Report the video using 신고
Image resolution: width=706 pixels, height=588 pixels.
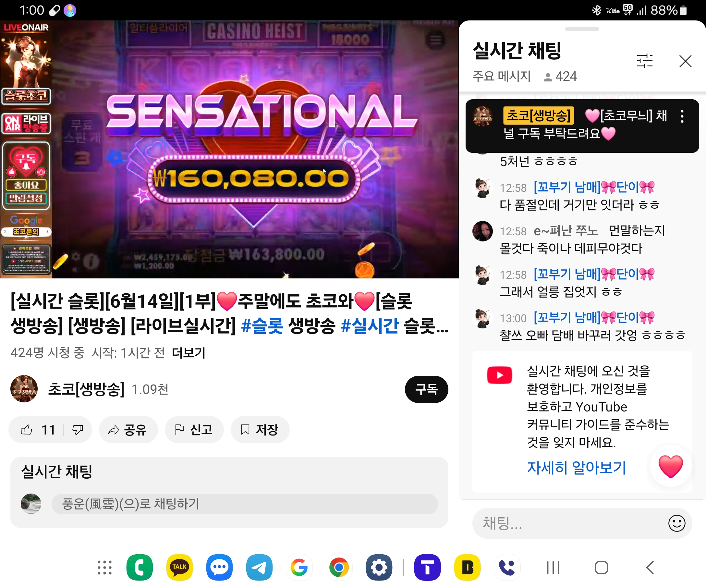[194, 430]
